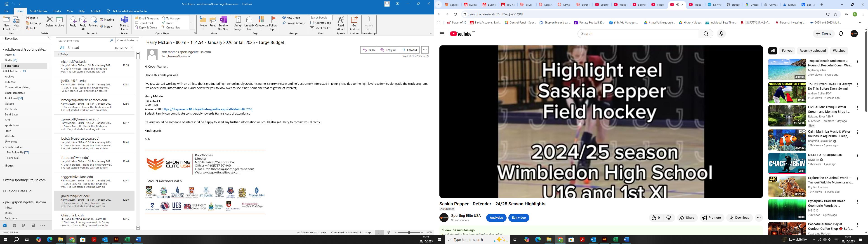Open the Send / Receive ribbon tab
The height and width of the screenshot is (244, 868).
click(x=38, y=11)
